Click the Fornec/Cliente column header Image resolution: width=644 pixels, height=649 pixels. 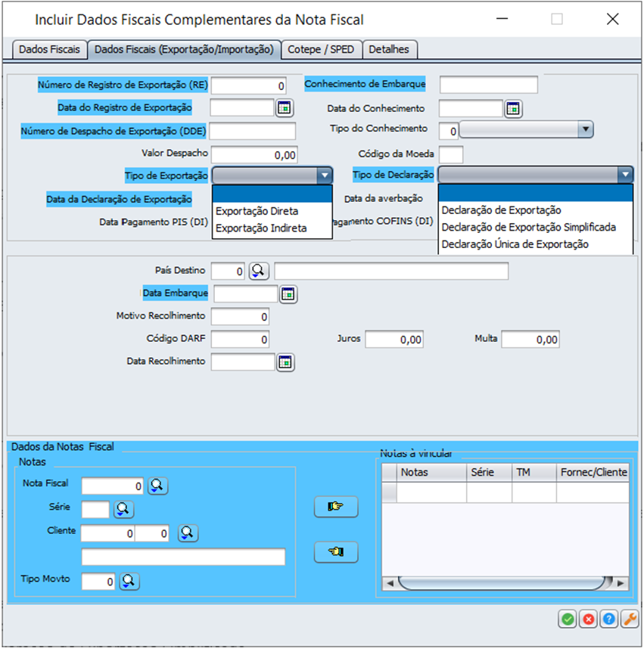pyautogui.click(x=593, y=472)
